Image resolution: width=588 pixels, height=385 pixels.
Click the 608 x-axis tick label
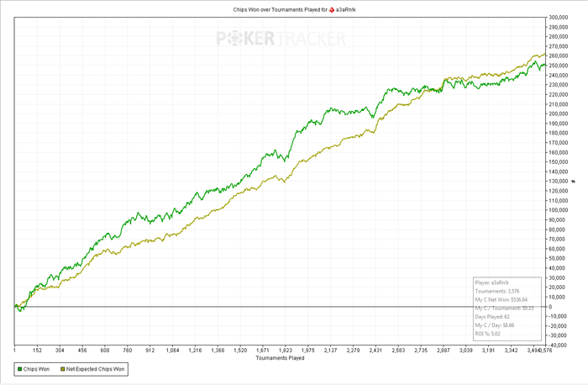(x=105, y=351)
